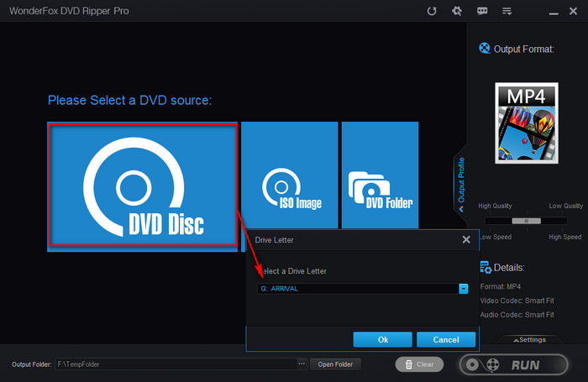The height and width of the screenshot is (382, 588).
Task: Click the High Speed label
Action: [565, 237]
